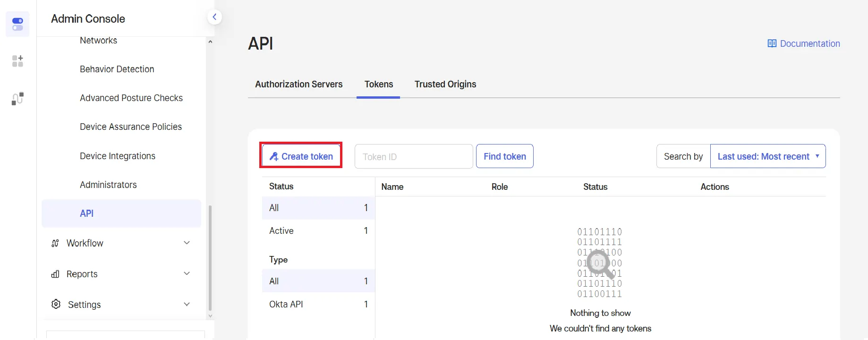Switch to the Authorization Servers tab
This screenshot has height=340, width=868.
(x=299, y=84)
